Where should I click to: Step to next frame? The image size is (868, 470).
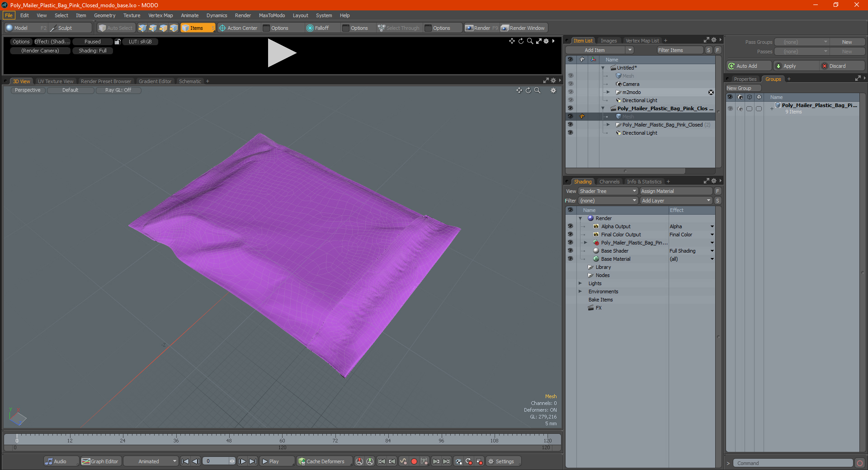click(x=242, y=461)
